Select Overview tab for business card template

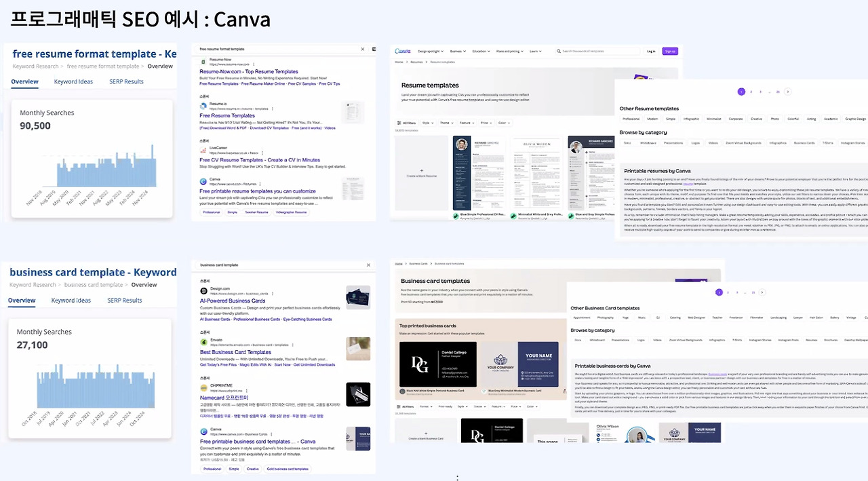[x=22, y=300]
